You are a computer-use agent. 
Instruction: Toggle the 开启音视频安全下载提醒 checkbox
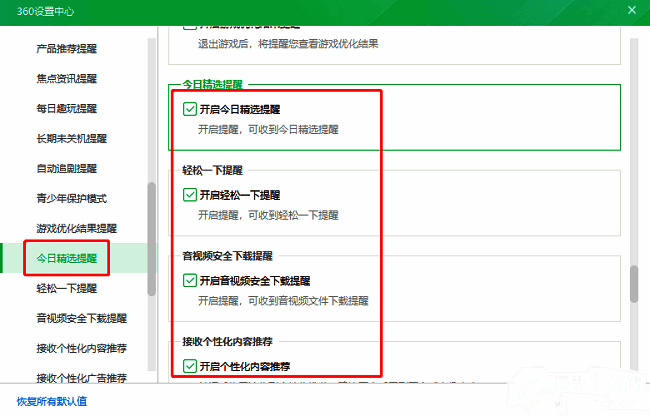click(190, 281)
